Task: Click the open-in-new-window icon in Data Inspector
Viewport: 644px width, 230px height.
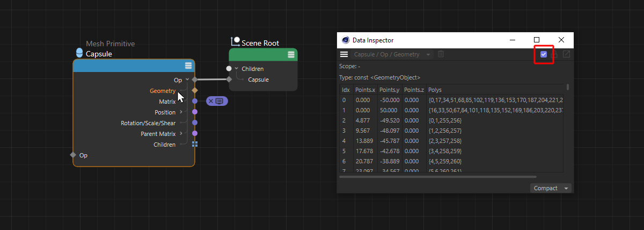Action: click(566, 54)
